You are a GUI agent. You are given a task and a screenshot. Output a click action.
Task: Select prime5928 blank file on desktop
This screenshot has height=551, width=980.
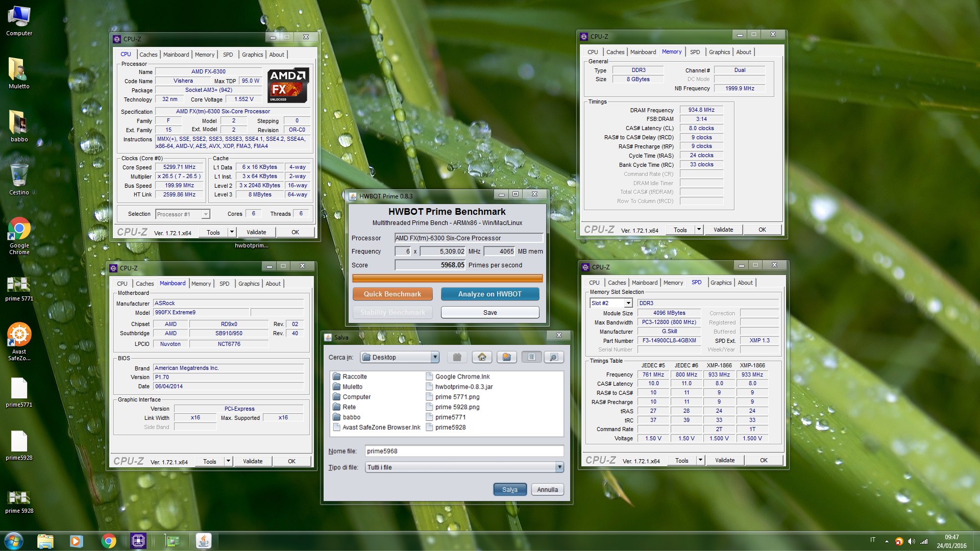[19, 446]
